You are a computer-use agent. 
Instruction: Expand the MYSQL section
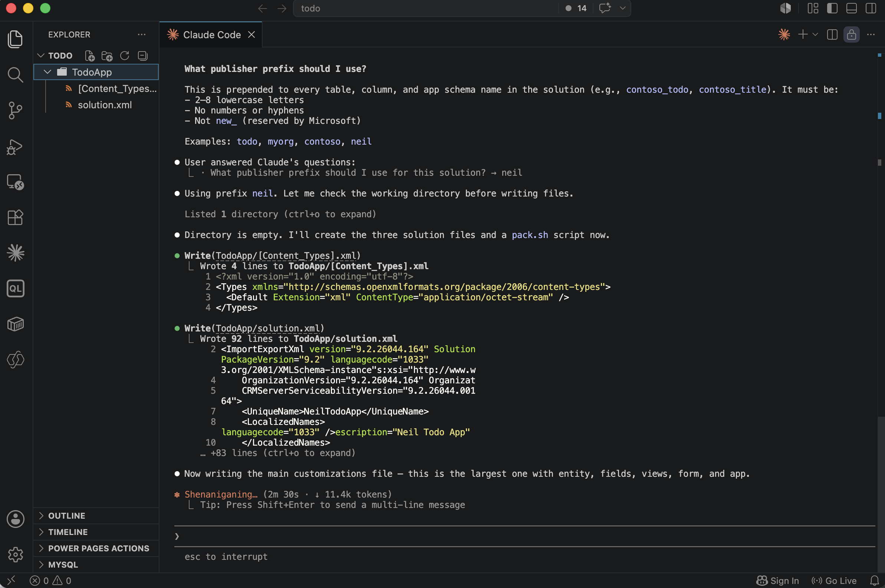pos(96,564)
